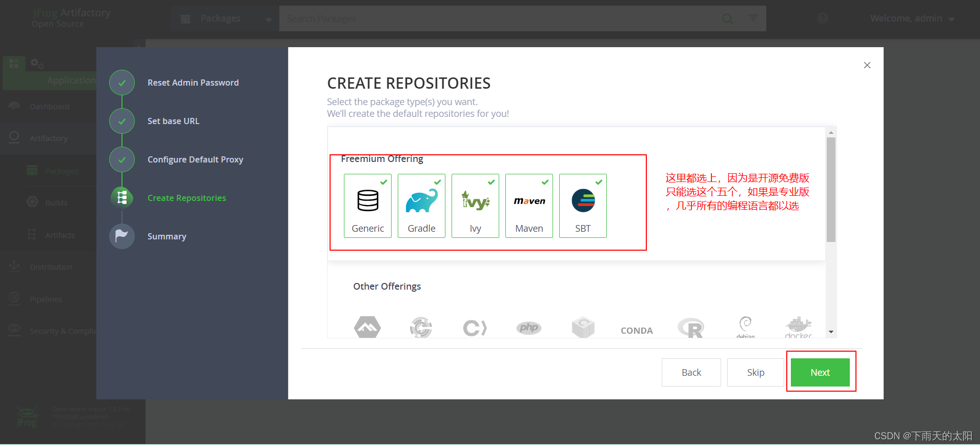Click the Builds sidebar icon
The width and height of the screenshot is (980, 446).
32,202
